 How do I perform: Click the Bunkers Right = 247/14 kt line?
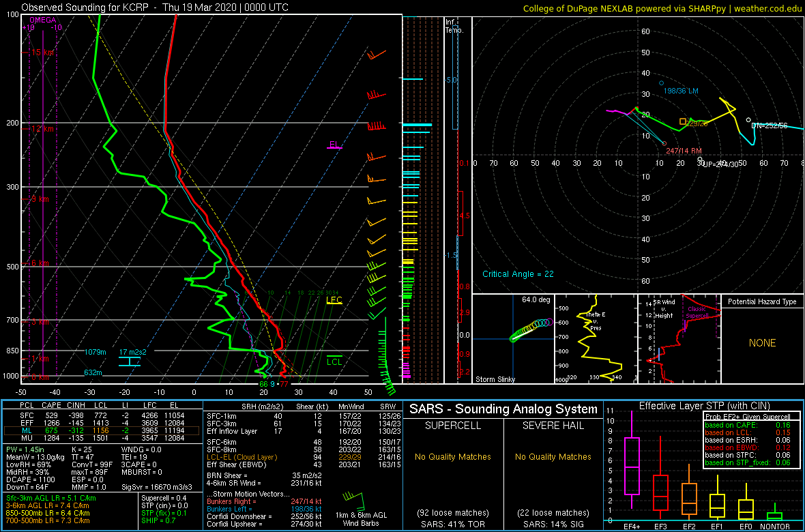point(263,501)
